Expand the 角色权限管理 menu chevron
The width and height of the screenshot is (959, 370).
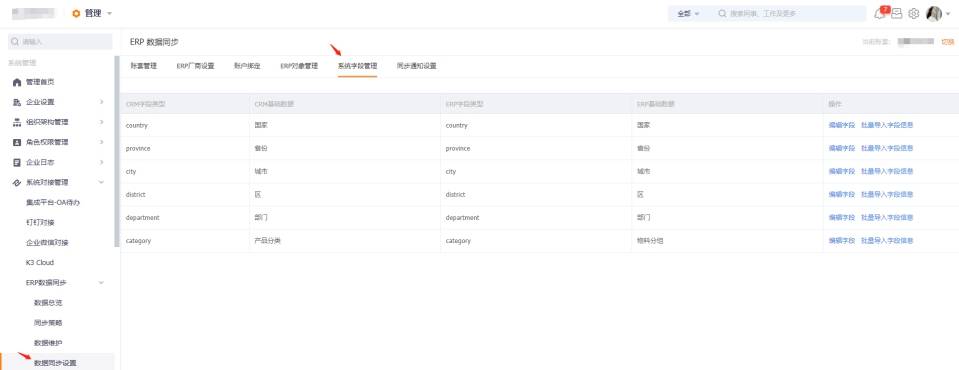102,142
